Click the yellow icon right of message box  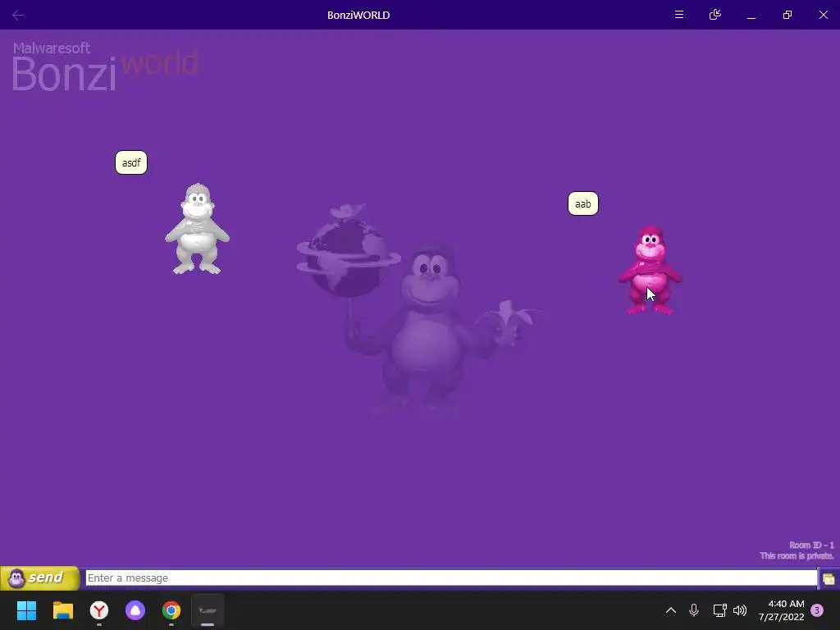click(829, 578)
